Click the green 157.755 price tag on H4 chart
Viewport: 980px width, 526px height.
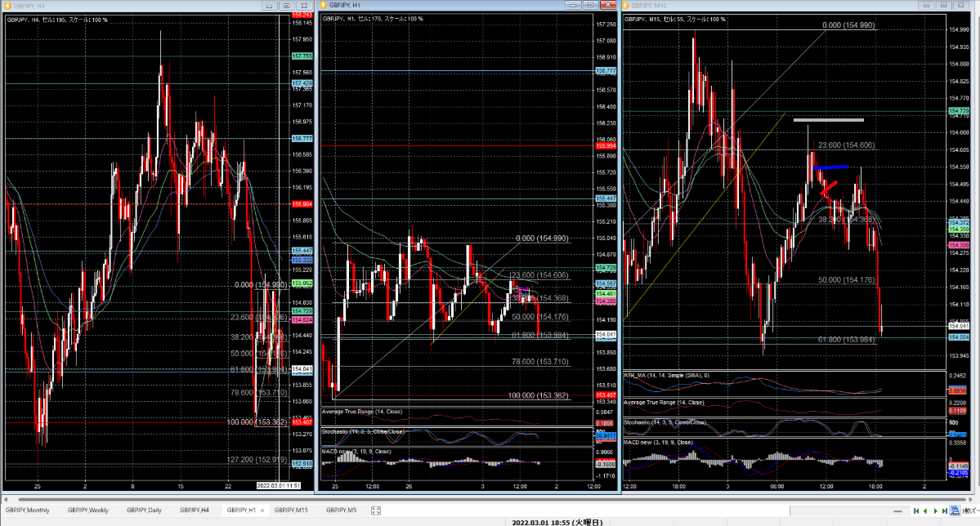click(x=302, y=56)
